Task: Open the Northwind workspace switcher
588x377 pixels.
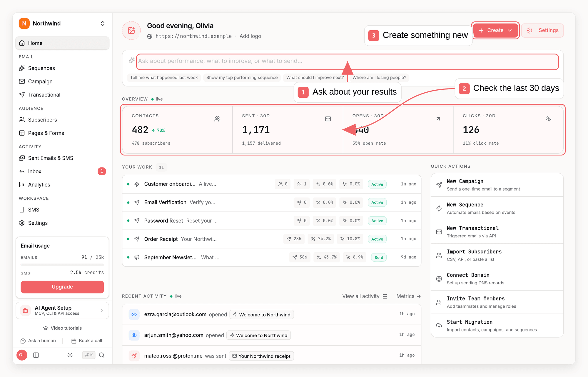Action: tap(62, 24)
